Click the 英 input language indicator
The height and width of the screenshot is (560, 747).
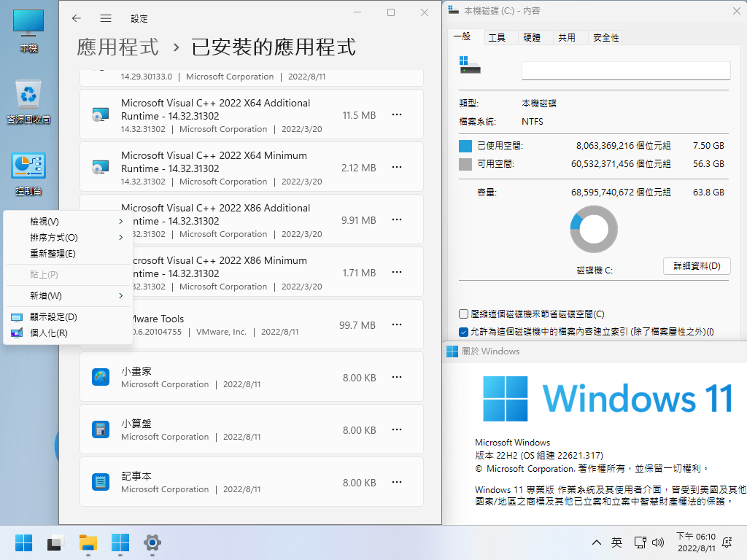(616, 542)
